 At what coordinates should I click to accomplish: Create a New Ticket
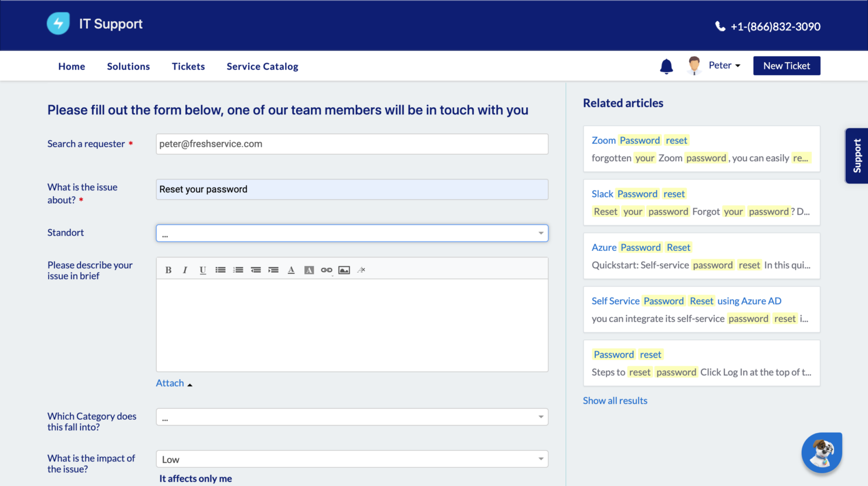pyautogui.click(x=786, y=65)
